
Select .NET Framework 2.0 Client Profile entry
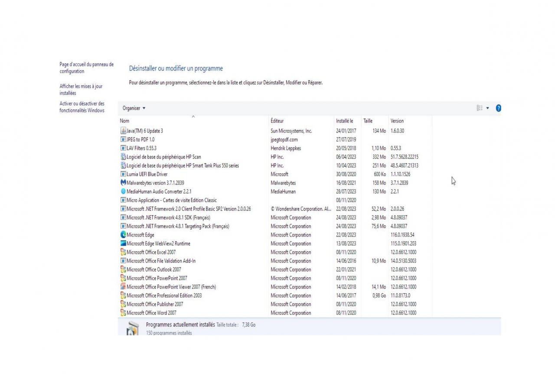point(189,209)
